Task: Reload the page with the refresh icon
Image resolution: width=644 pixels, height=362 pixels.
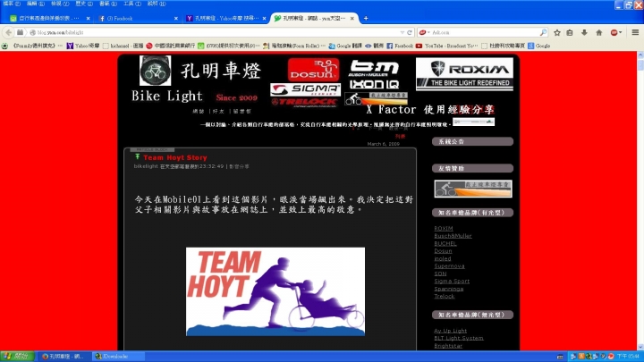Action: 410,32
